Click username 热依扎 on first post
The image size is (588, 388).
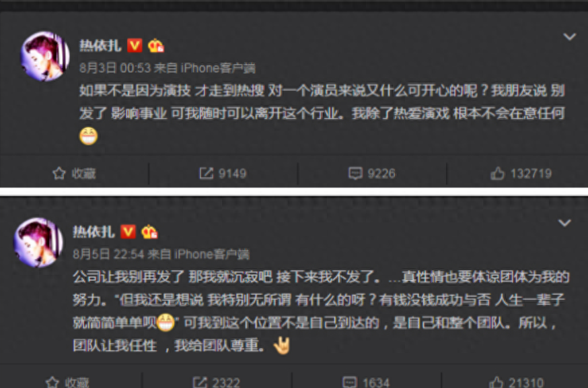click(100, 46)
